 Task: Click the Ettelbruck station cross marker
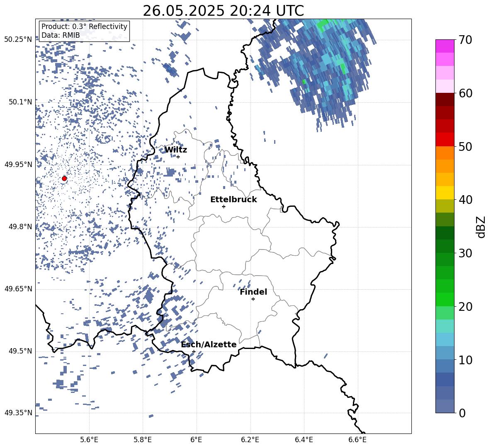click(x=224, y=206)
